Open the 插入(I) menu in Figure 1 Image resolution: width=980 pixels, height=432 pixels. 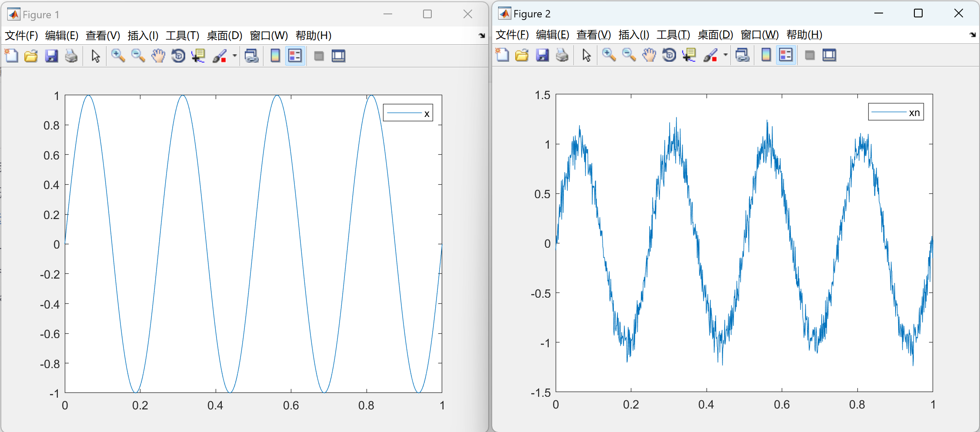click(x=143, y=36)
